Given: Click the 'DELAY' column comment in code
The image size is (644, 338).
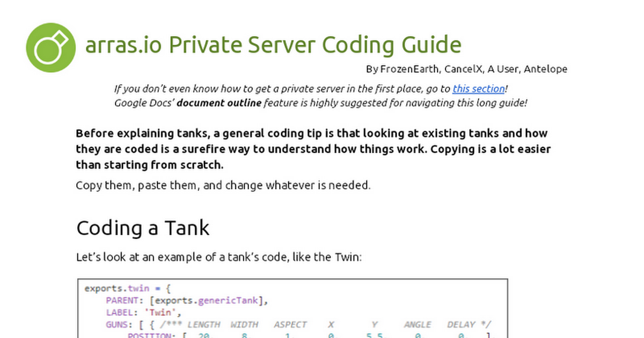Looking at the screenshot, I should (461, 325).
